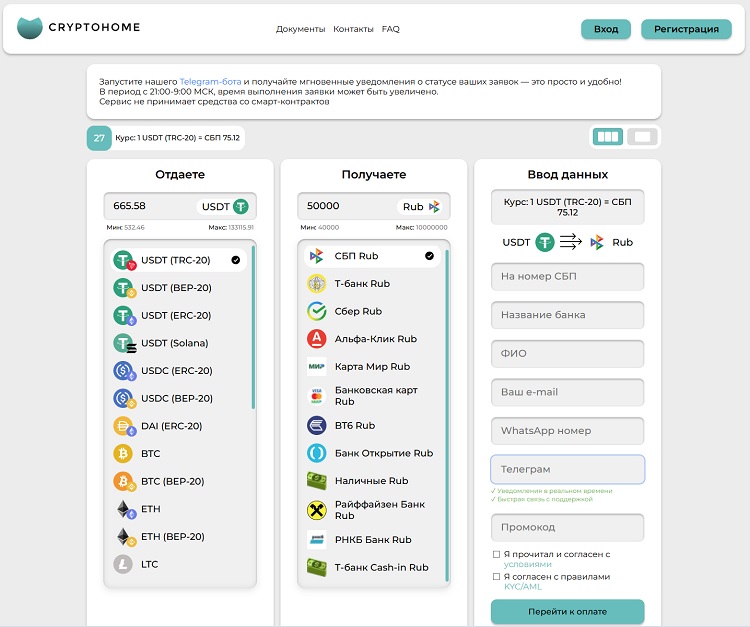Click the Мин: 40000 minimum value
Viewport: 750px width, 627px height.
click(x=320, y=228)
